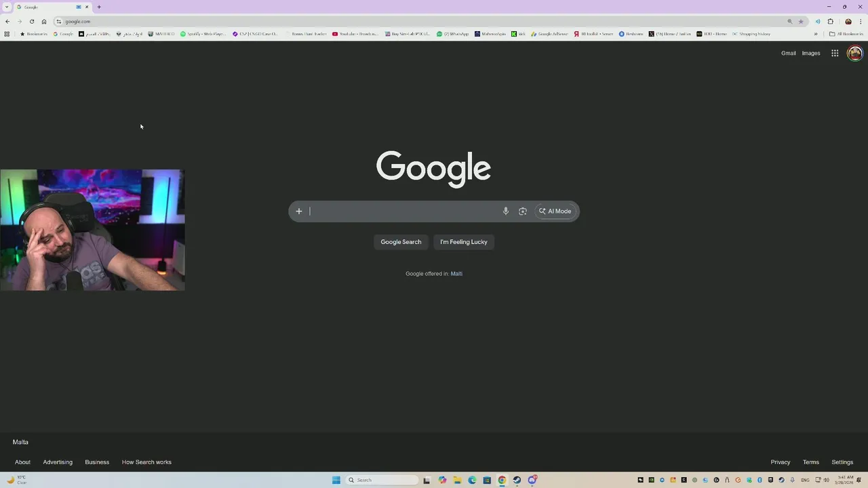Open Search by image camera icon
Screen dimensions: 868x488
pos(523,211)
